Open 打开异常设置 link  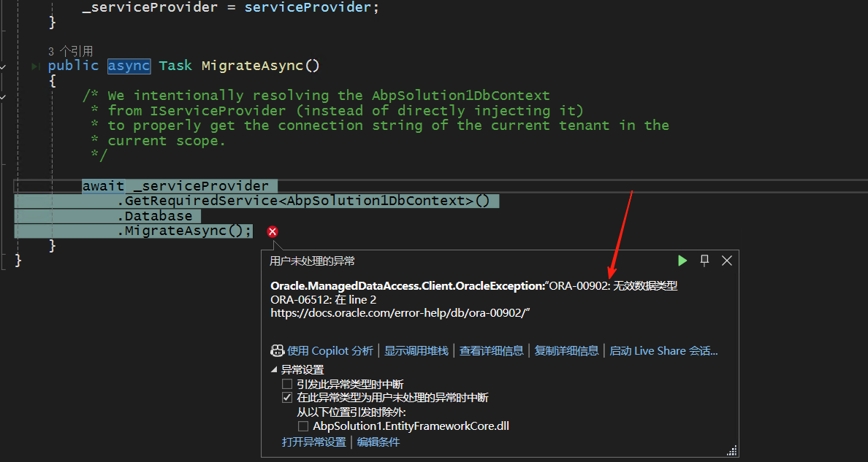point(314,442)
